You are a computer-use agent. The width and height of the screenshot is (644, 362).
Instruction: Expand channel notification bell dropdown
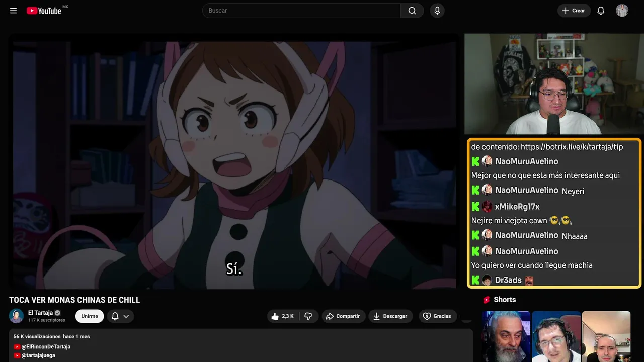(x=120, y=316)
